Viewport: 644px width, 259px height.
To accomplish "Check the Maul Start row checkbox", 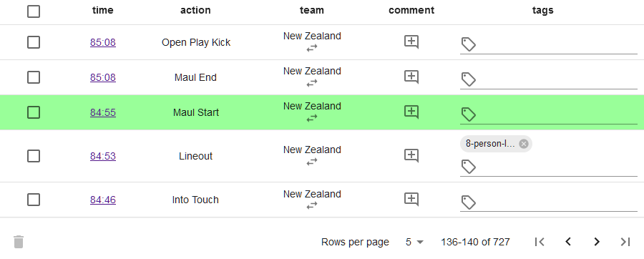I will [34, 112].
